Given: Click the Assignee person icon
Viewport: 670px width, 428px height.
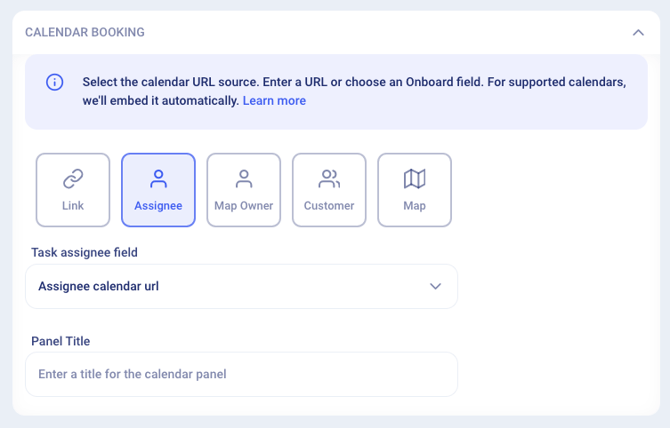Looking at the screenshot, I should [x=158, y=179].
